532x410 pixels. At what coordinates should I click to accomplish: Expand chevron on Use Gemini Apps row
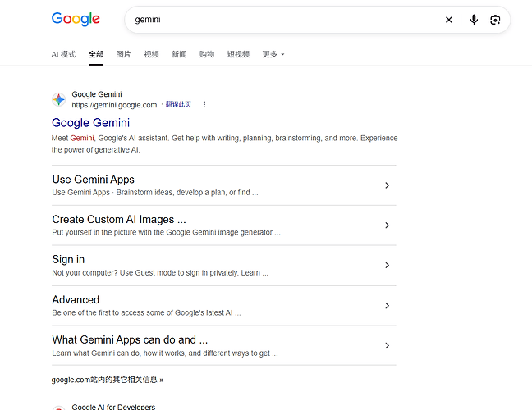point(388,185)
